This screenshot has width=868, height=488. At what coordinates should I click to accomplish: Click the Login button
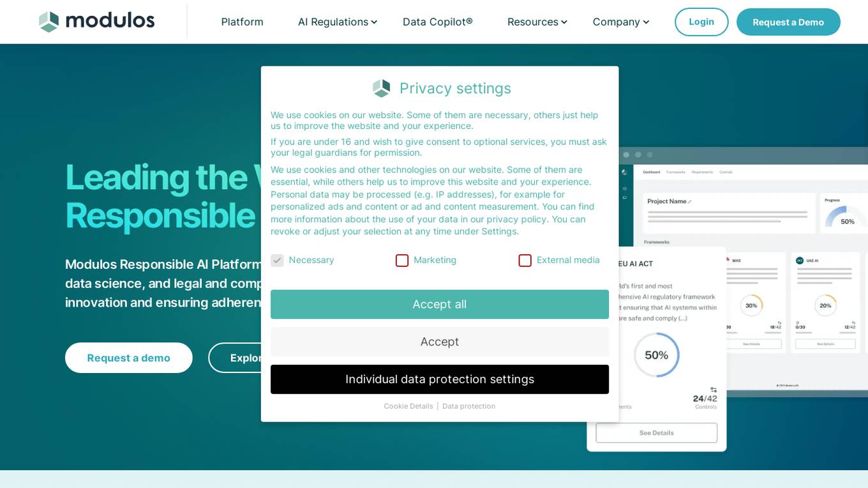701,22
